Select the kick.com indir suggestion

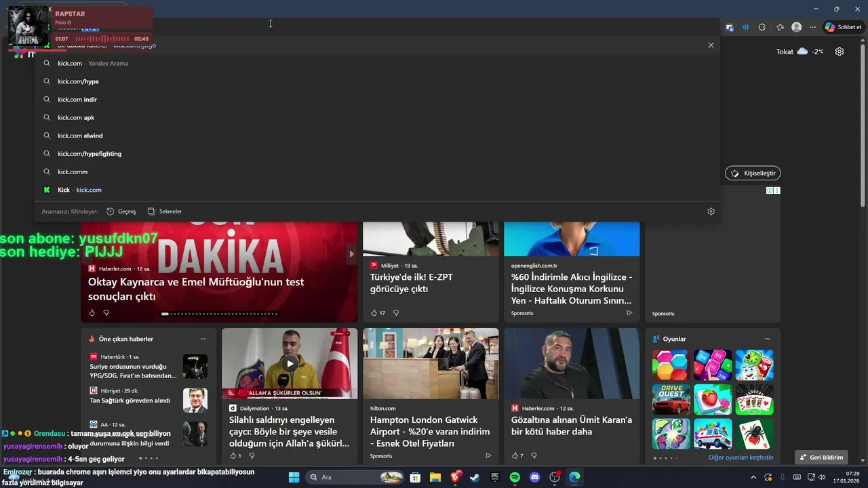click(377, 100)
